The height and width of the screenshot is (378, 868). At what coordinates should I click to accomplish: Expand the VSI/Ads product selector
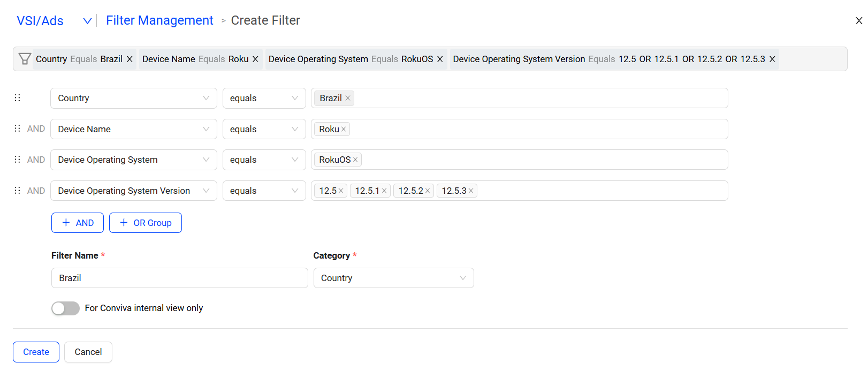coord(87,21)
